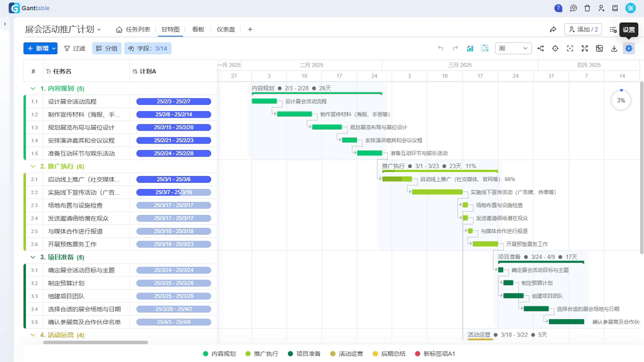
Task: Click the redo arrow icon
Action: (x=454, y=48)
